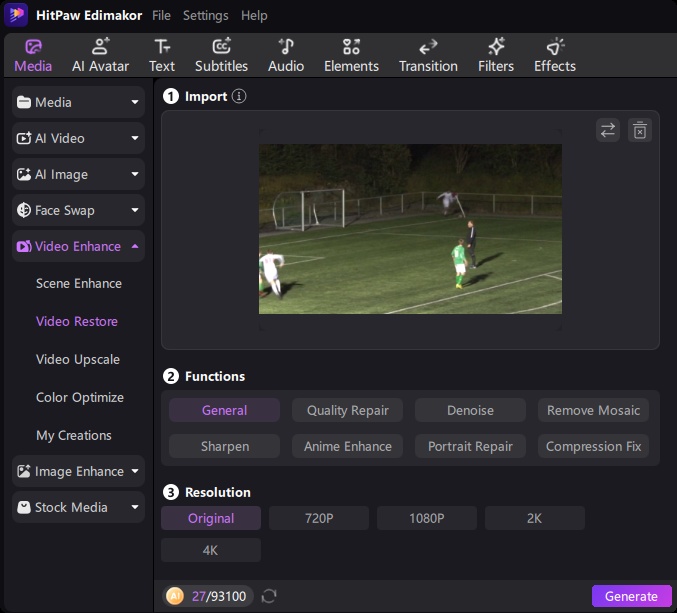Click the Face Swap icon in sidebar
The width and height of the screenshot is (677, 613).
point(24,210)
